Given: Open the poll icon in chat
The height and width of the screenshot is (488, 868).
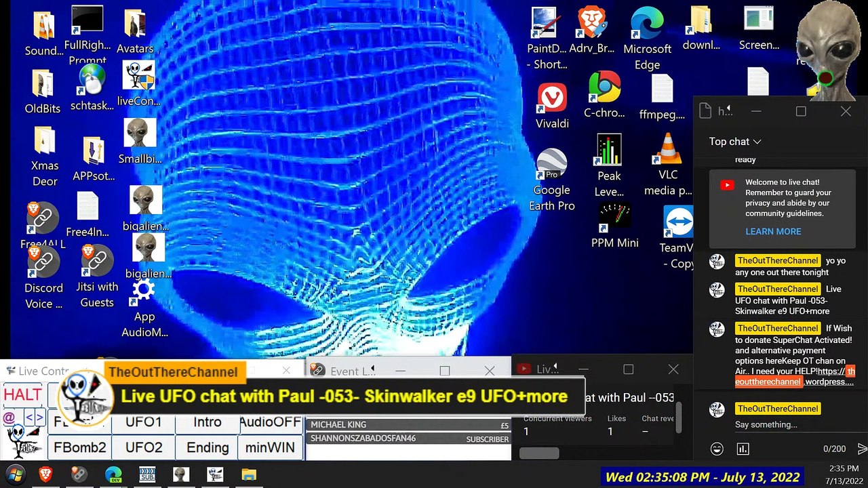Looking at the screenshot, I should (x=743, y=449).
